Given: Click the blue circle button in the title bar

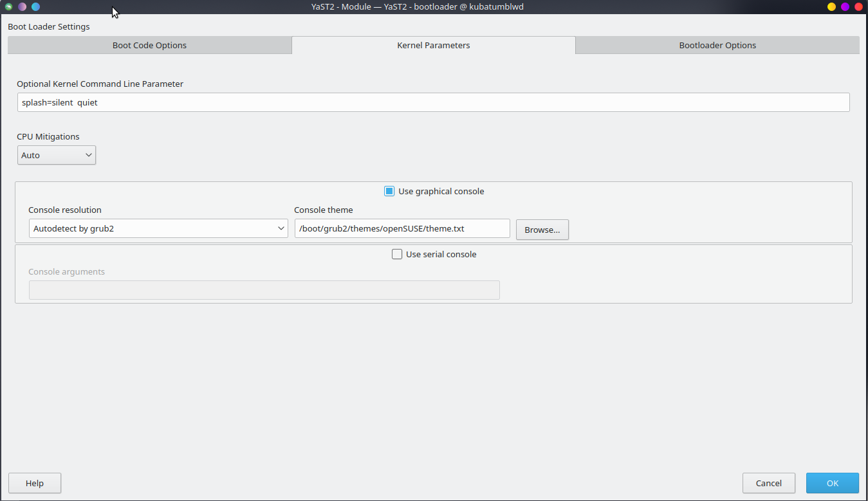Looking at the screenshot, I should pyautogui.click(x=35, y=7).
